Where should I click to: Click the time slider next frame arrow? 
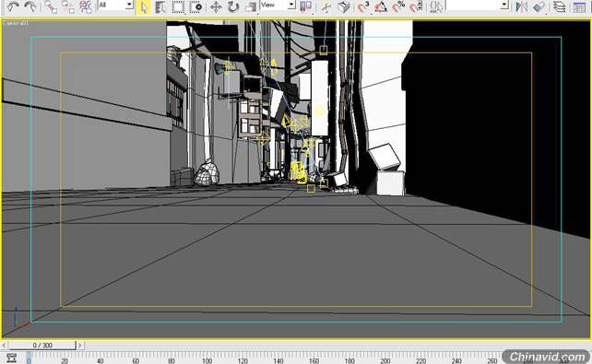79,346
